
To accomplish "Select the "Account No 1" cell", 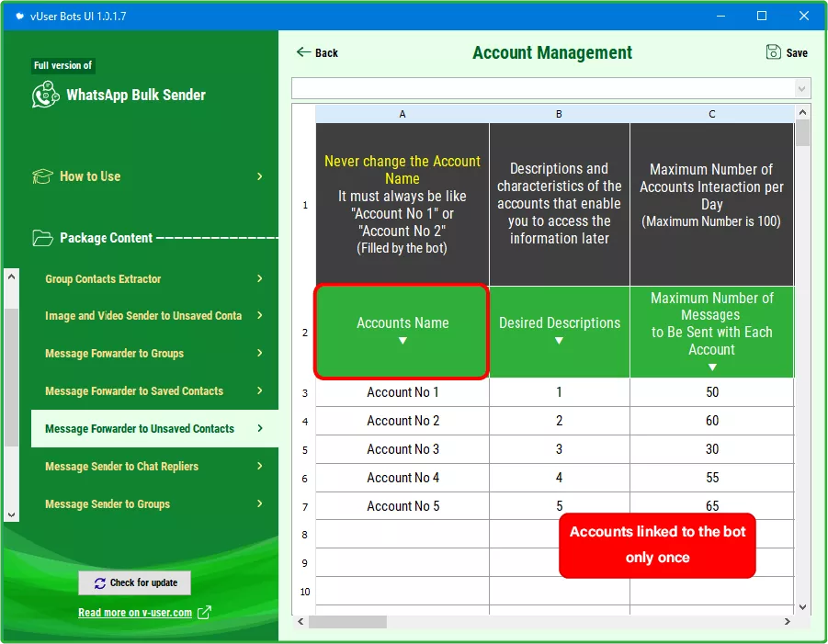I will point(403,392).
